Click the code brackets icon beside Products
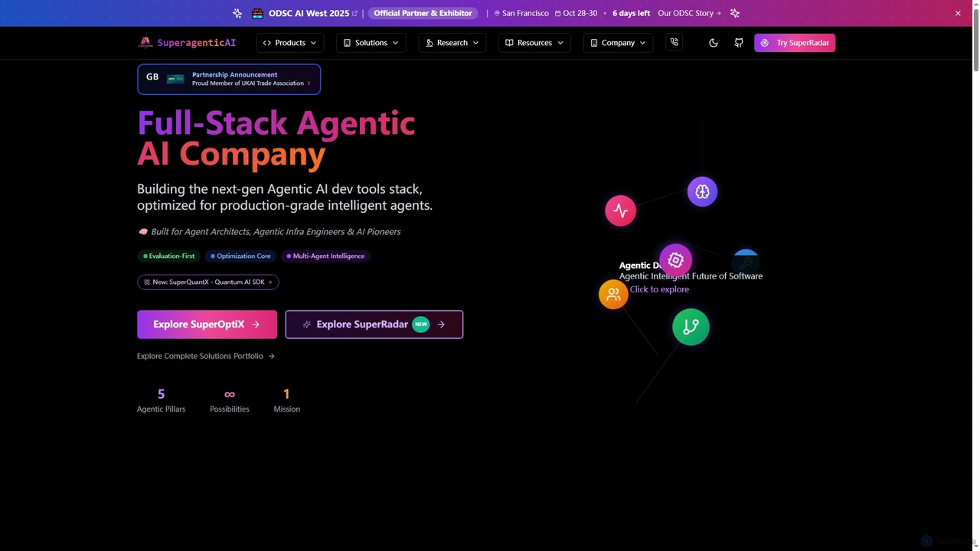The image size is (980, 551). pos(266,43)
